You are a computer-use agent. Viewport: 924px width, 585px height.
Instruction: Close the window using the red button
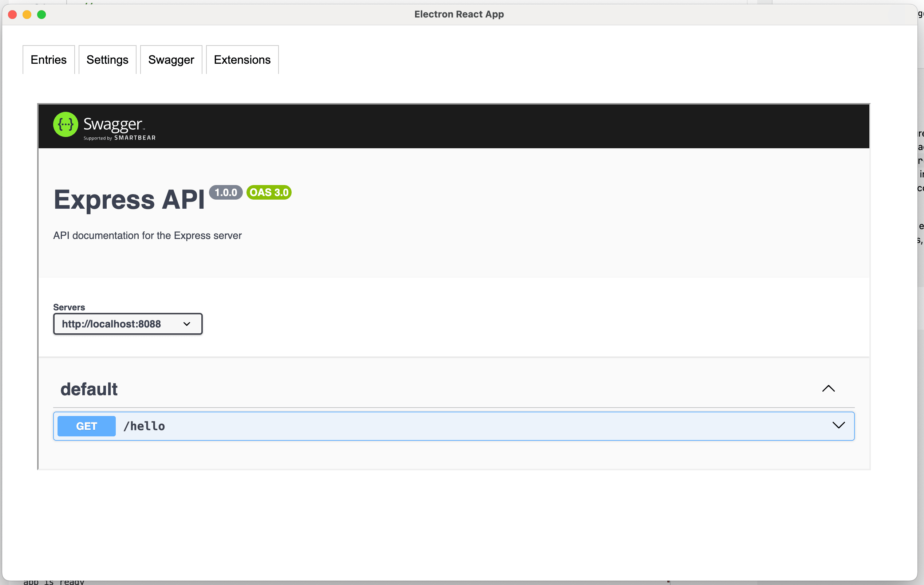point(12,15)
